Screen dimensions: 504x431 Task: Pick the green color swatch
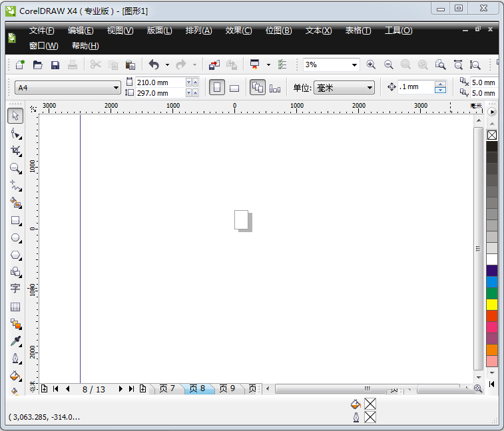pos(492,293)
